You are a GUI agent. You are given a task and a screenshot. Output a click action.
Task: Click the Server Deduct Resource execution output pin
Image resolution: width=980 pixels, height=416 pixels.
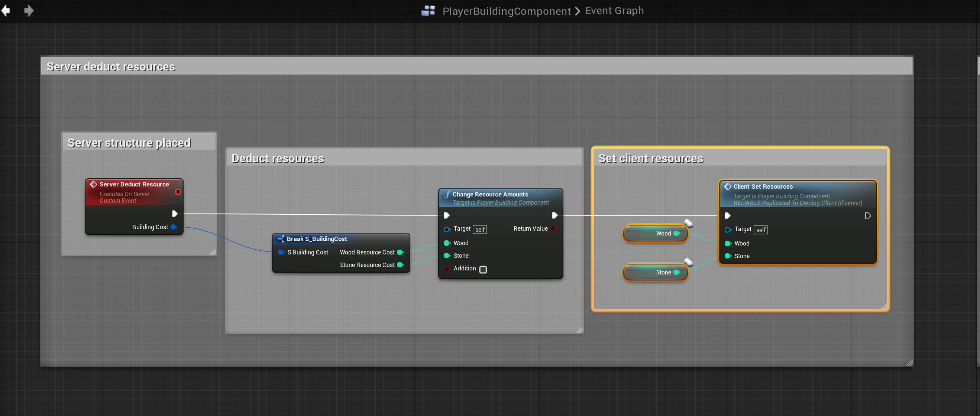175,214
